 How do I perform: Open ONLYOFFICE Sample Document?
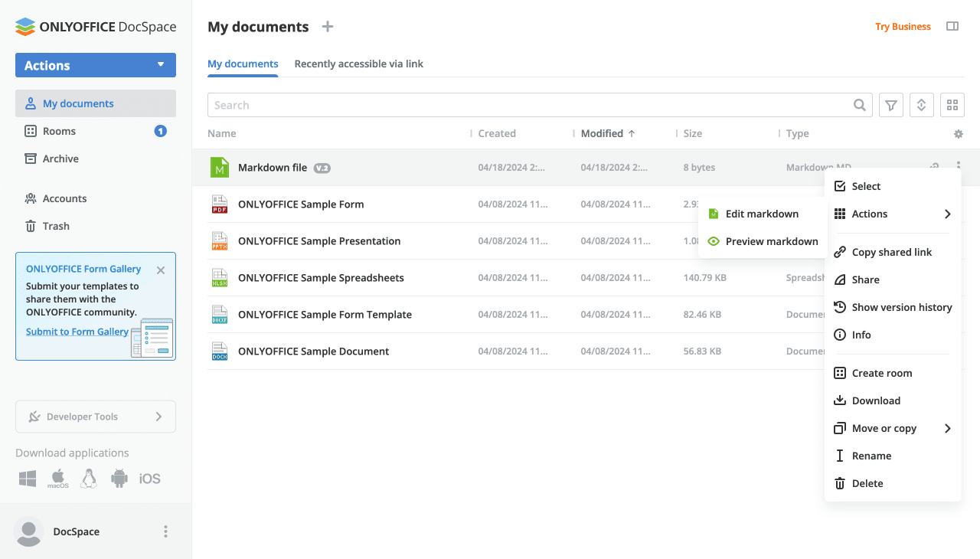[x=313, y=351]
